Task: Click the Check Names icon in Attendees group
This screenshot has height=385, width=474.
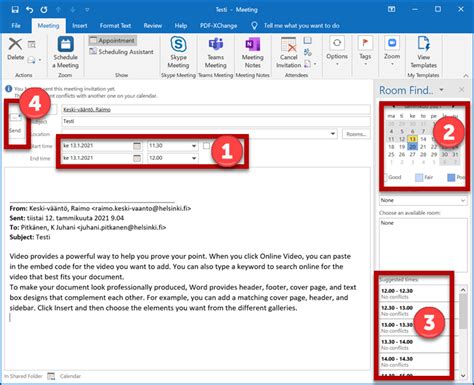Action: 308,52
